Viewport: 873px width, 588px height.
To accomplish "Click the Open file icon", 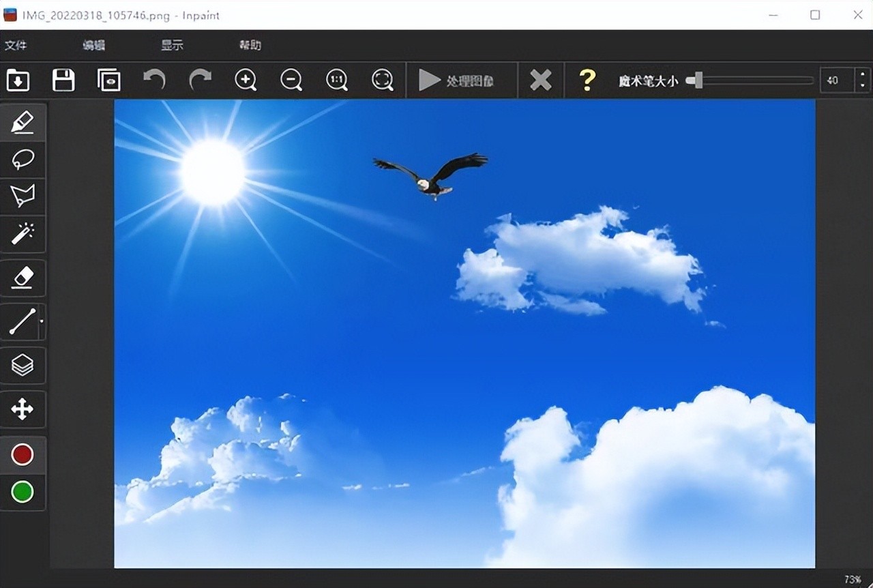I will (18, 80).
